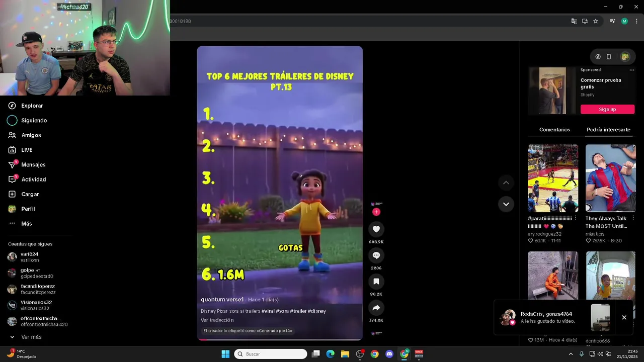
Task: Open the liked video notification thumbnail
Action: click(600, 317)
